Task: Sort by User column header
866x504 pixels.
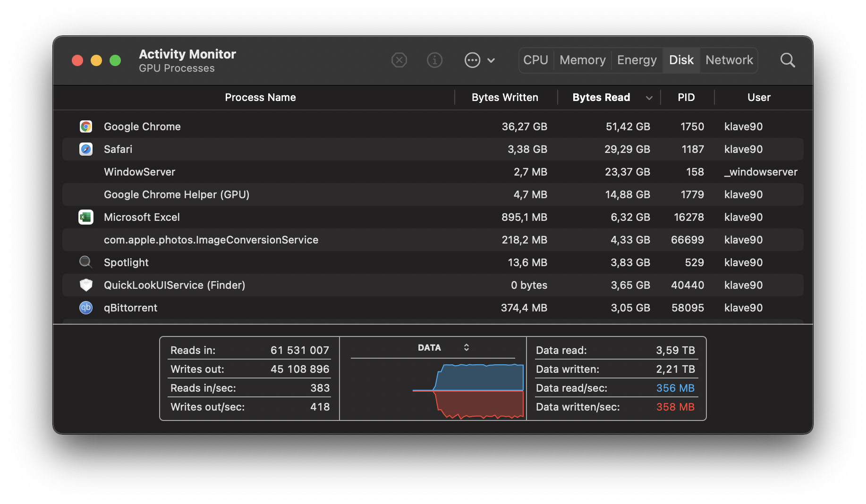Action: pos(759,98)
